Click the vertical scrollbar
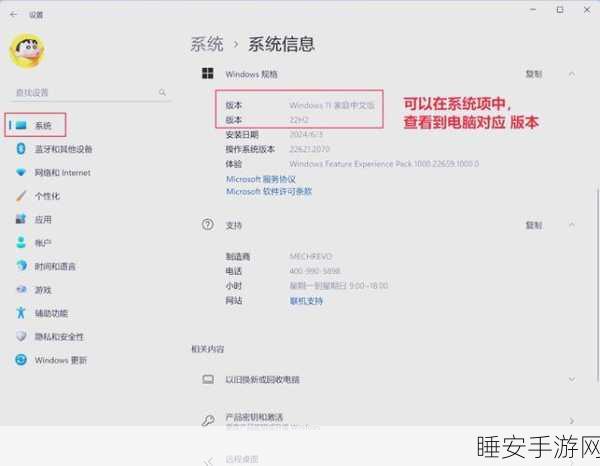 [x=598, y=283]
